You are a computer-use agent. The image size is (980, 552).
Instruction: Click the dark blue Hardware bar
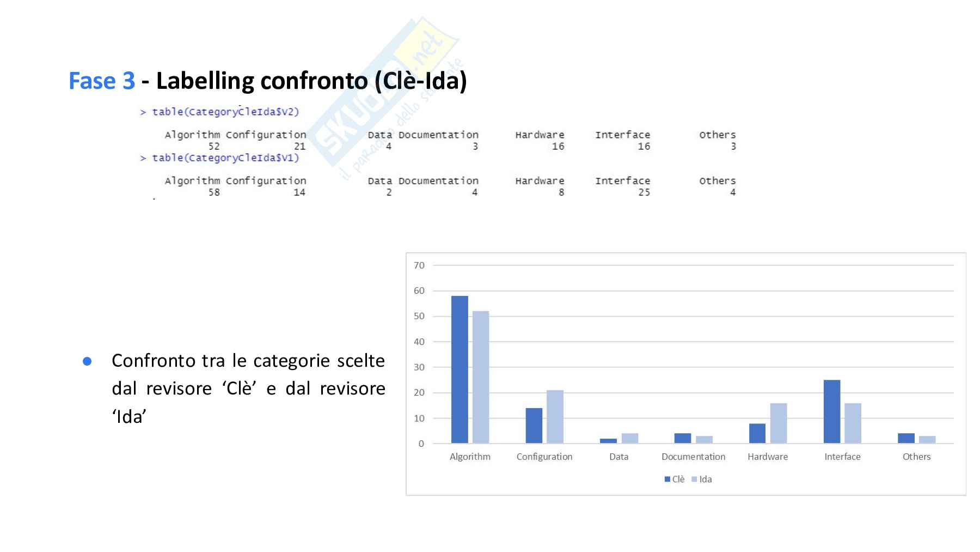pos(757,433)
